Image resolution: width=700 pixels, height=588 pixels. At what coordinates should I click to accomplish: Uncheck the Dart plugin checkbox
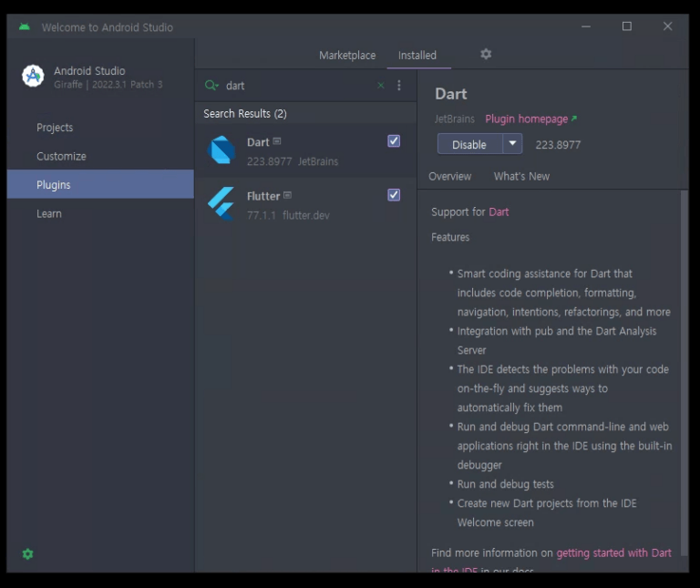(x=394, y=141)
